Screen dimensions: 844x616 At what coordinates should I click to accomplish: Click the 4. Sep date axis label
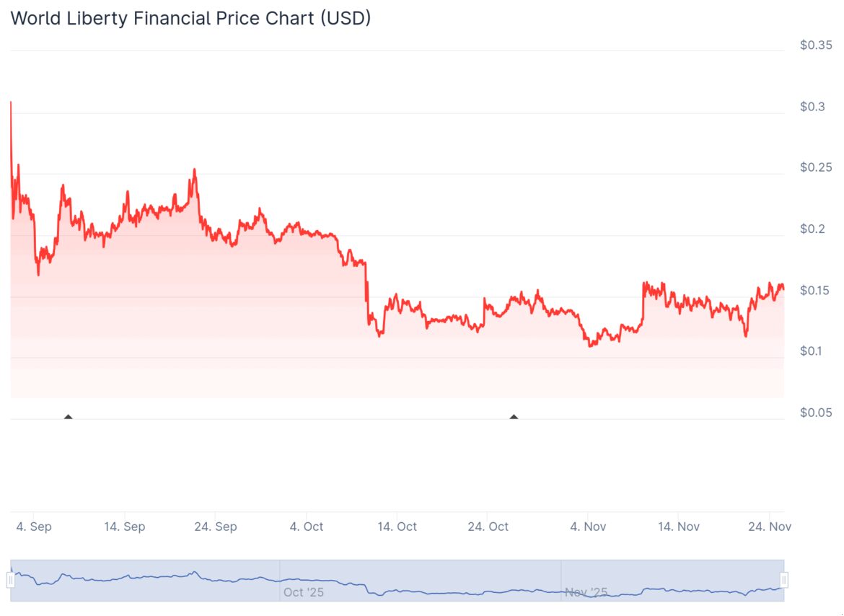pyautogui.click(x=34, y=527)
